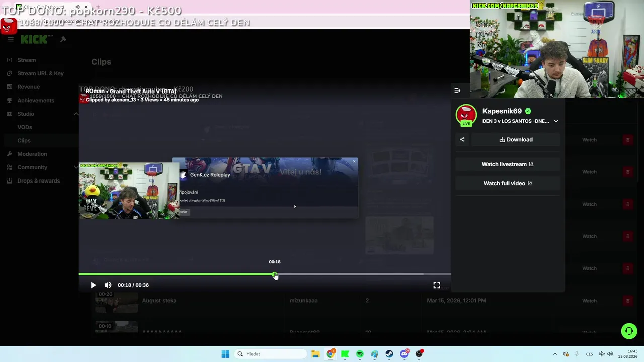This screenshot has height=362, width=644.
Task: Seek in the green clip progress bar
Action: point(265,274)
